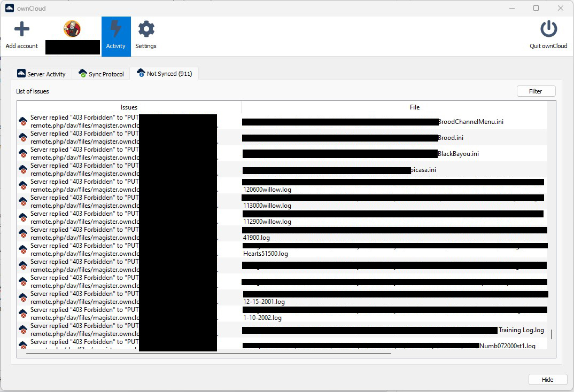Viewport: 574px width, 392px height.
Task: Select the Add account plus icon
Action: coord(21,29)
